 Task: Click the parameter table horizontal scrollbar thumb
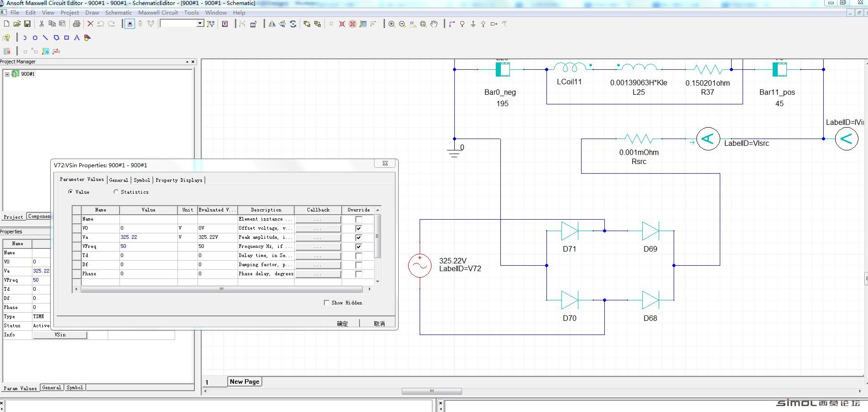[x=222, y=289]
